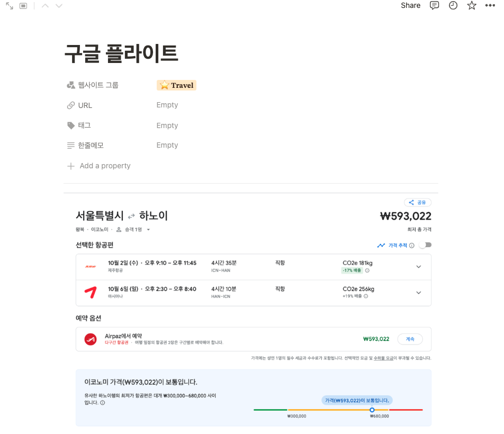Click the info icon after 입니다 in price note
The image size is (504, 434).
(103, 403)
